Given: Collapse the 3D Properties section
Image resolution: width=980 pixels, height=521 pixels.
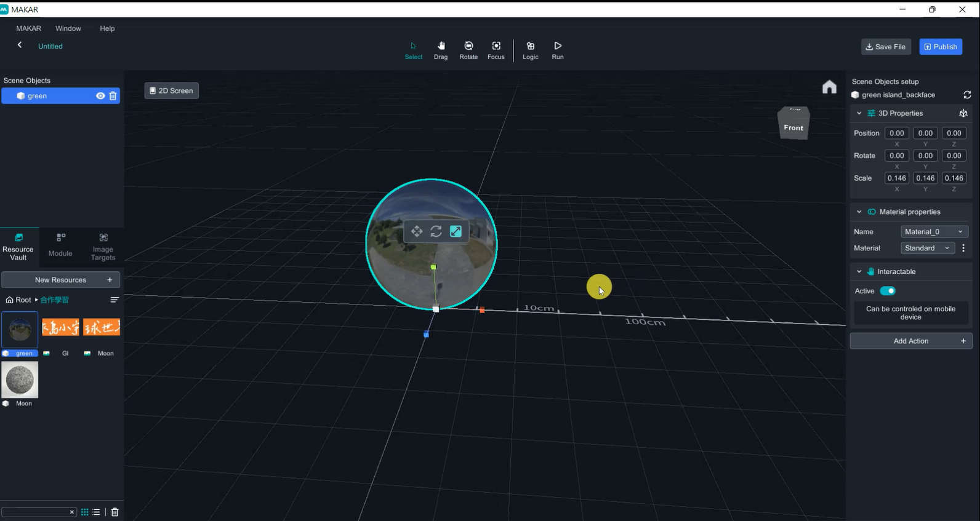Looking at the screenshot, I should pos(859,113).
